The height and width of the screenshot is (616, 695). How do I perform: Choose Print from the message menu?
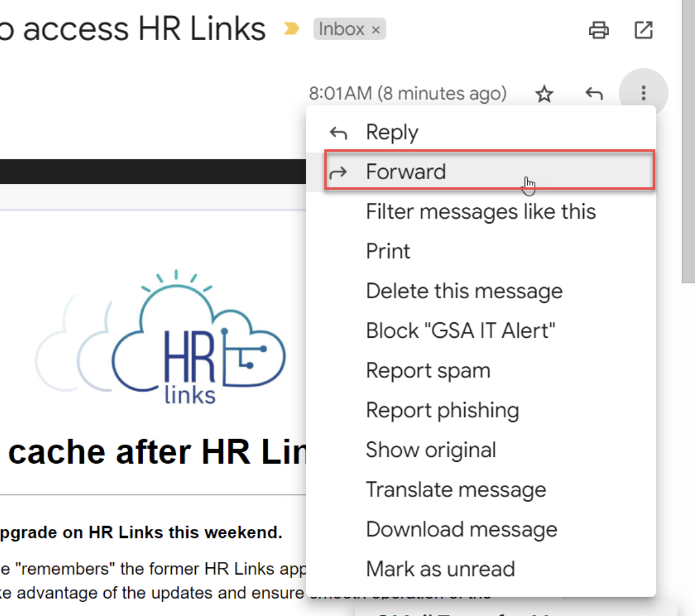(x=388, y=251)
